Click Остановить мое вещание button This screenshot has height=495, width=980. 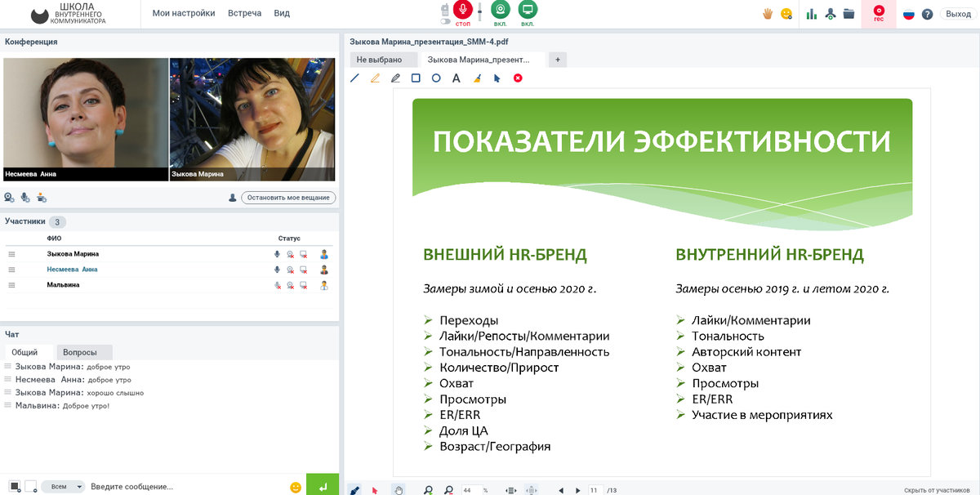[289, 198]
